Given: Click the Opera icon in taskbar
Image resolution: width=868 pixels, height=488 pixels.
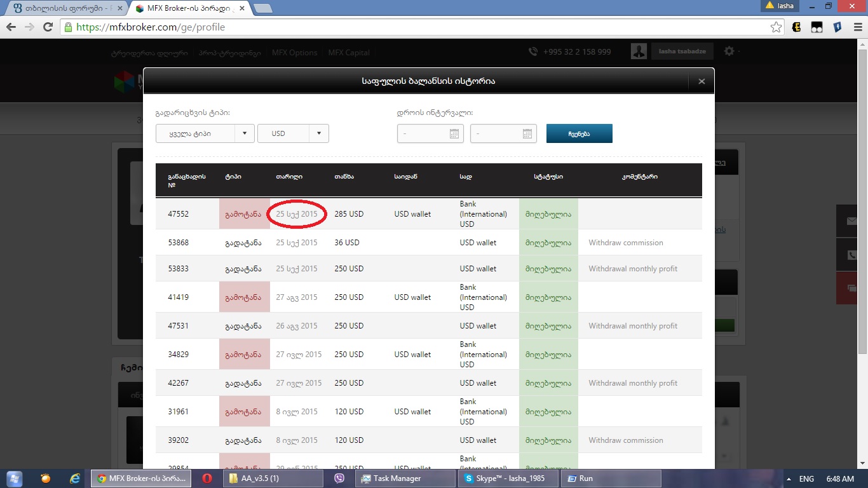Looking at the screenshot, I should [207, 478].
